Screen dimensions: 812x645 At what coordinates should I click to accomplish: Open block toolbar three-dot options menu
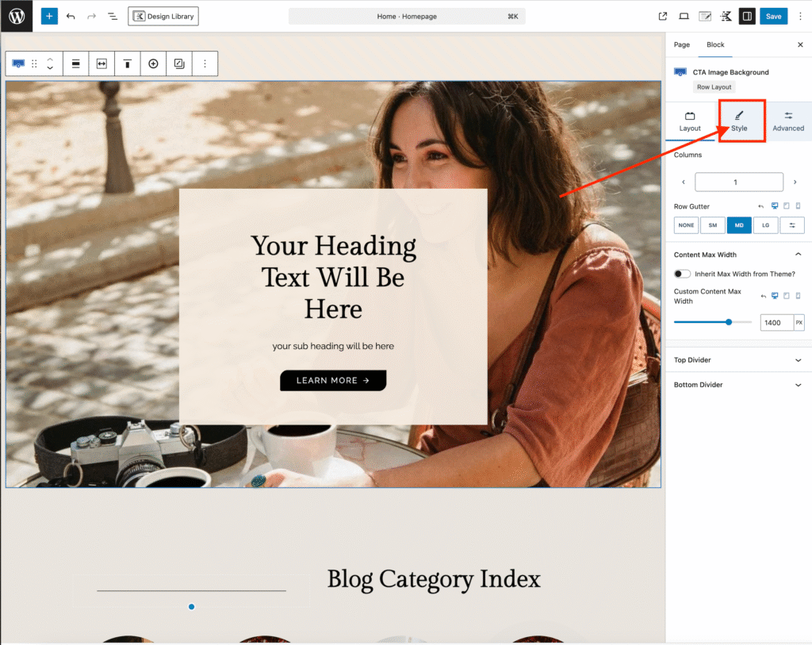pos(205,63)
